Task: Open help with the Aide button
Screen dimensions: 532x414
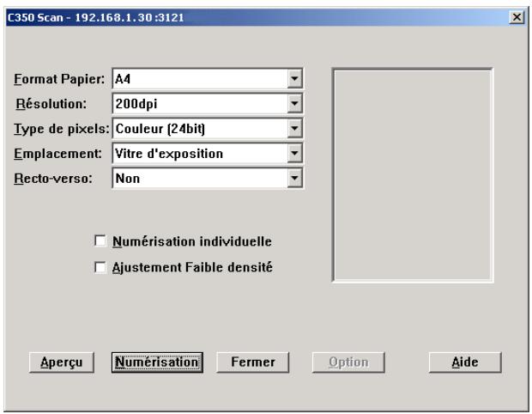Action: click(x=465, y=362)
